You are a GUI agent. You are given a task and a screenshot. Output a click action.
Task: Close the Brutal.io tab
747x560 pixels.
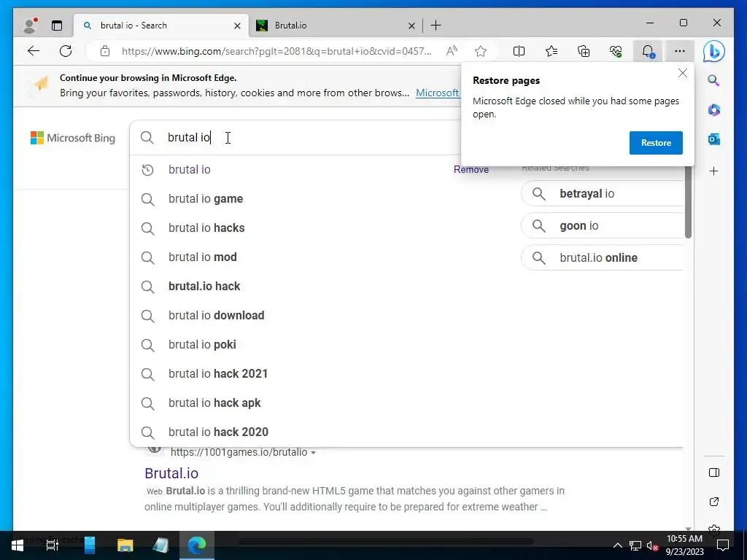[411, 26]
